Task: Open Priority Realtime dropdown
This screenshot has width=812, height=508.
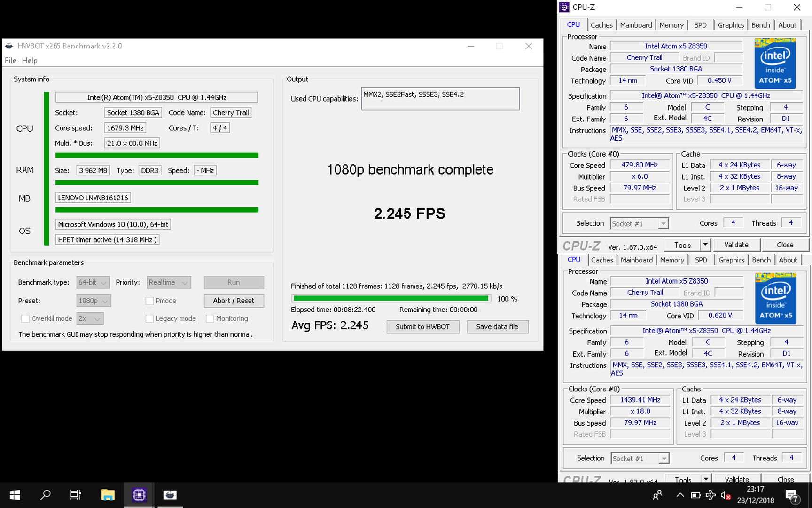Action: 169,282
